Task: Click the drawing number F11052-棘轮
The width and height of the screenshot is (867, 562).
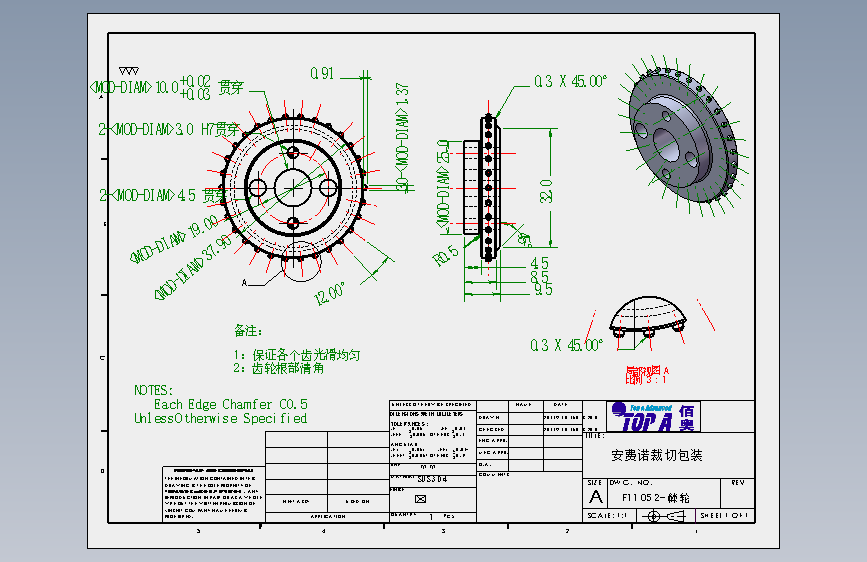Action: click(656, 498)
